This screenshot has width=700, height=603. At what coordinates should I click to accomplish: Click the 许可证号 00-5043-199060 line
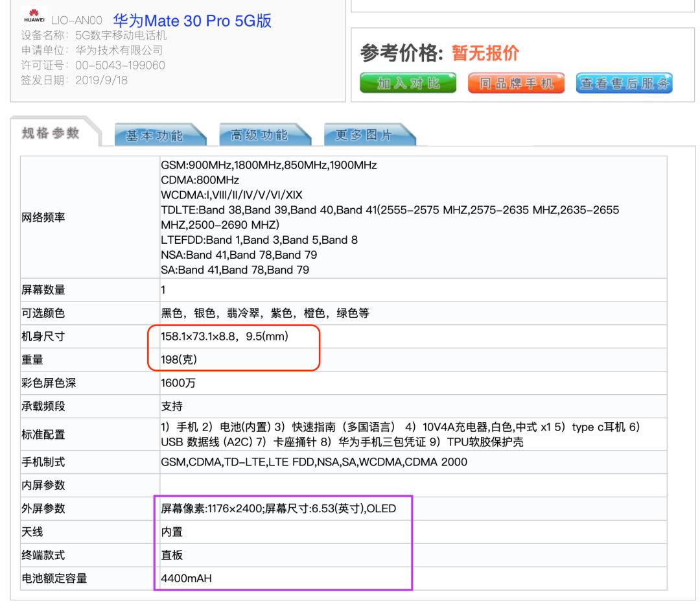point(93,65)
